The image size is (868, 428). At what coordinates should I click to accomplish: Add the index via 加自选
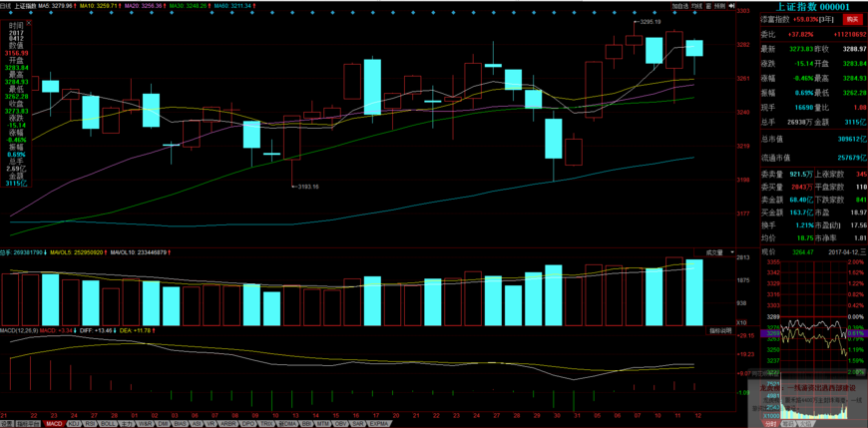(680, 6)
